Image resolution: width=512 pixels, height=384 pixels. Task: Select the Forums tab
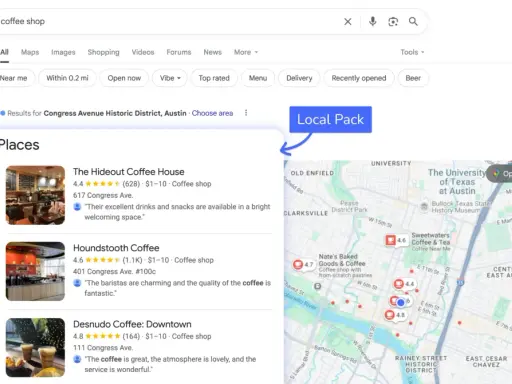pyautogui.click(x=179, y=52)
